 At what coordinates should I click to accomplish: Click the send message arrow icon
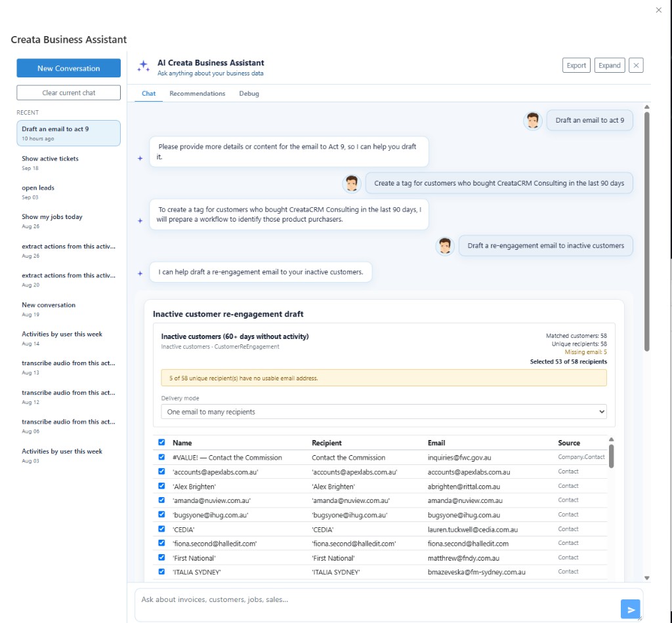630,609
